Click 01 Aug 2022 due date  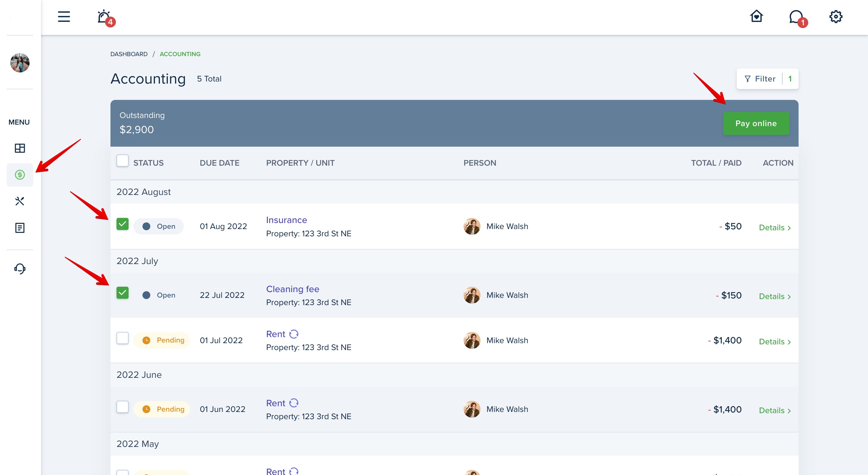point(223,226)
